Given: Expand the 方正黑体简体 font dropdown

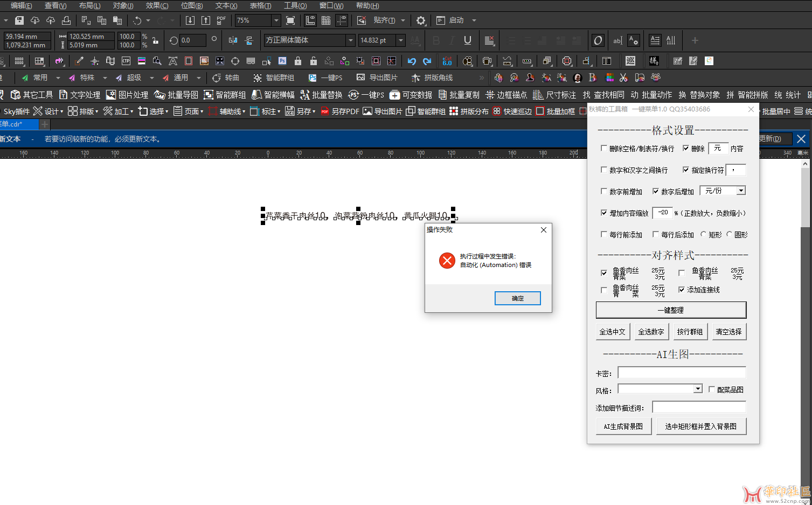Looking at the screenshot, I should coord(350,40).
